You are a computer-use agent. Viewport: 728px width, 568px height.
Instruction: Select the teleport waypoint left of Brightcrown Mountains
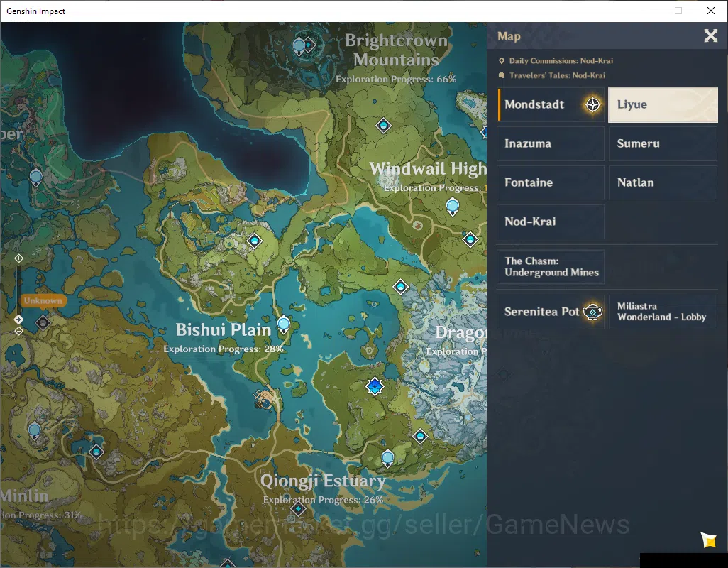point(299,47)
